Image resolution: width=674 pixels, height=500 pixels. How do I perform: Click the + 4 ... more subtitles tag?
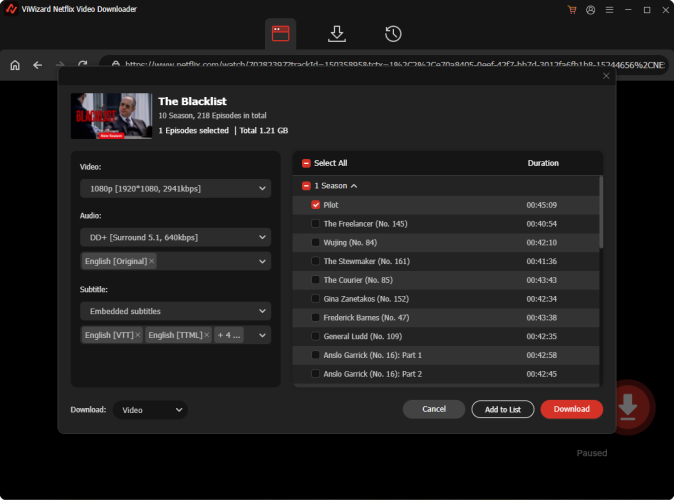click(x=229, y=335)
